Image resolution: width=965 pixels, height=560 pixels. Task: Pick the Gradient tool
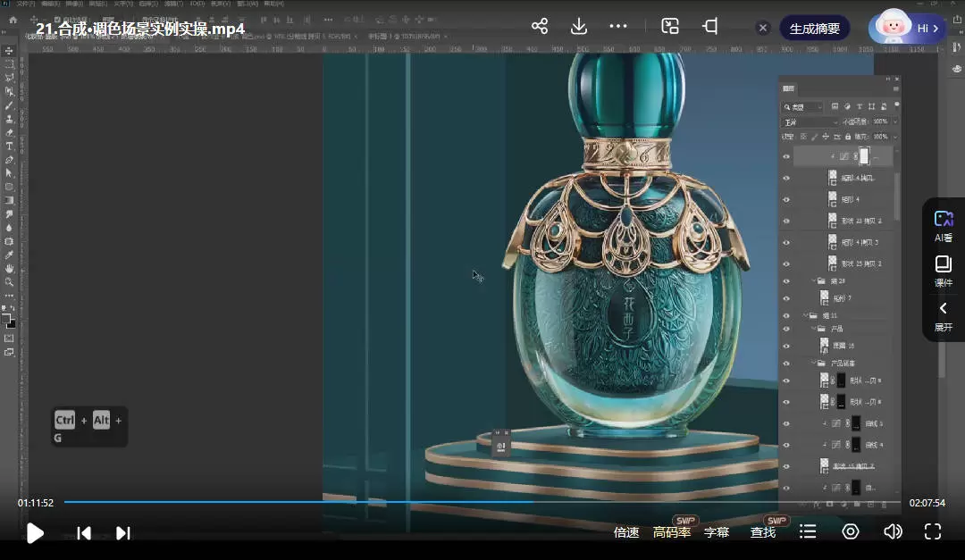(x=9, y=200)
